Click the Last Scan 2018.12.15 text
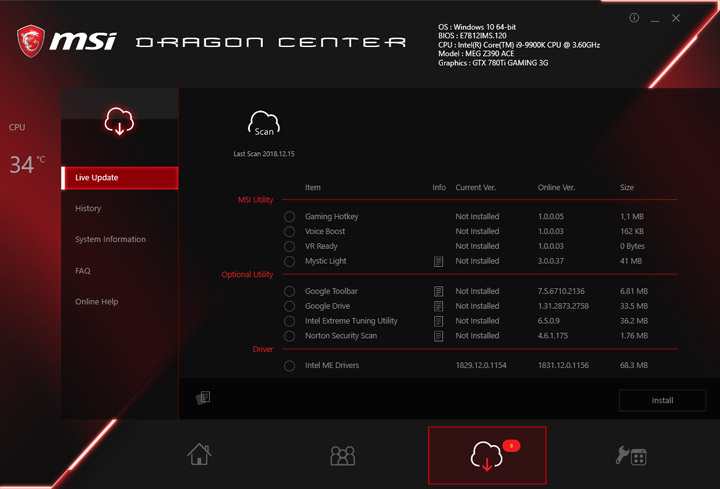The height and width of the screenshot is (489, 720). [x=264, y=154]
